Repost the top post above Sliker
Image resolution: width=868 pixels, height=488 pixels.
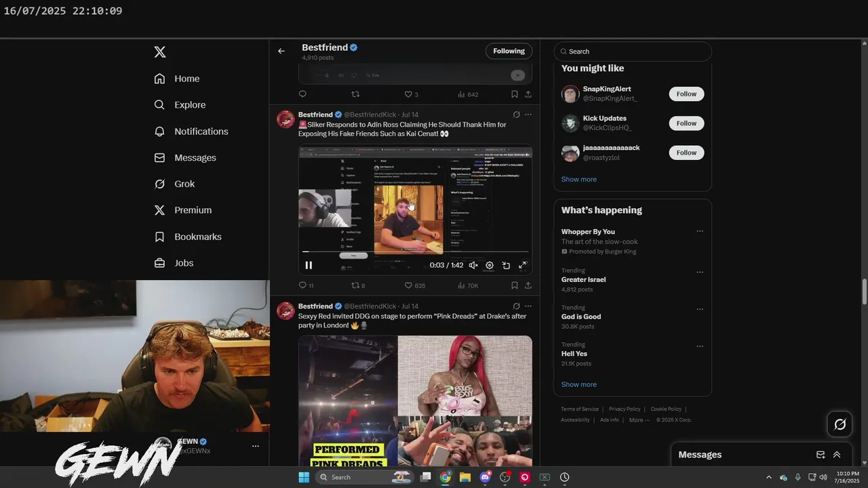point(355,94)
